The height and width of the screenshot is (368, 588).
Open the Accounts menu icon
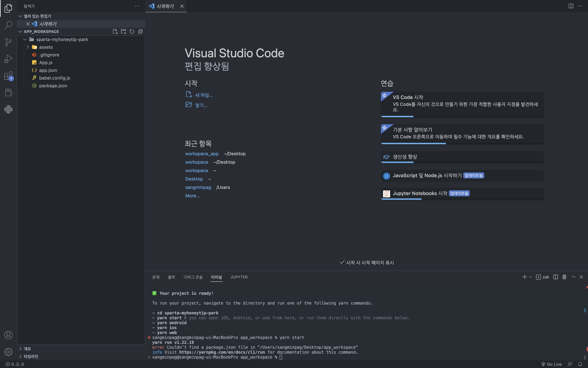pos(8,335)
